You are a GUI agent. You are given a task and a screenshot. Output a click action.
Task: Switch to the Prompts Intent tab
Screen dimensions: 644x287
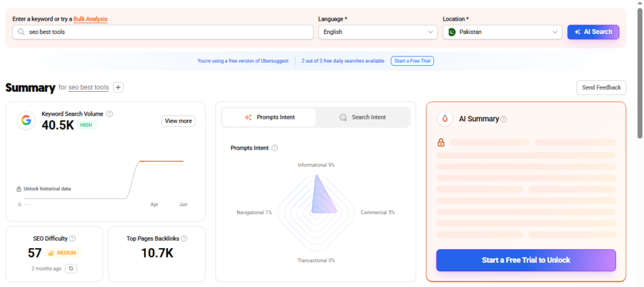(269, 117)
